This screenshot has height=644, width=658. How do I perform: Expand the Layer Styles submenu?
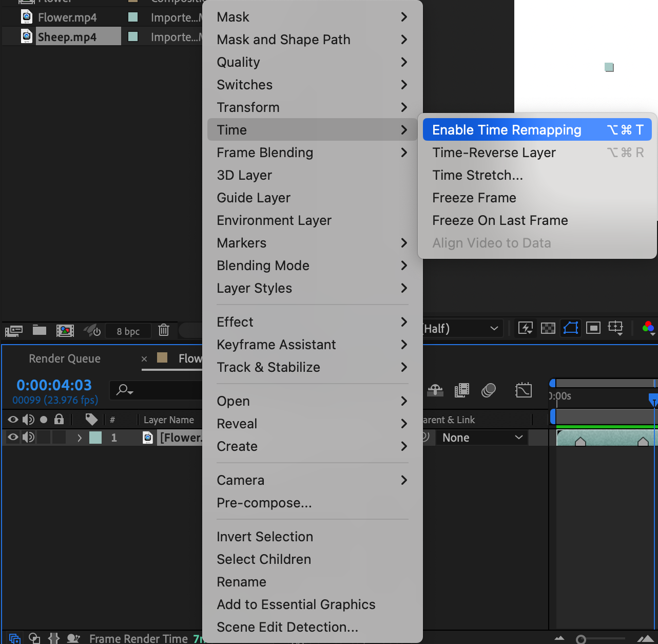pyautogui.click(x=312, y=288)
